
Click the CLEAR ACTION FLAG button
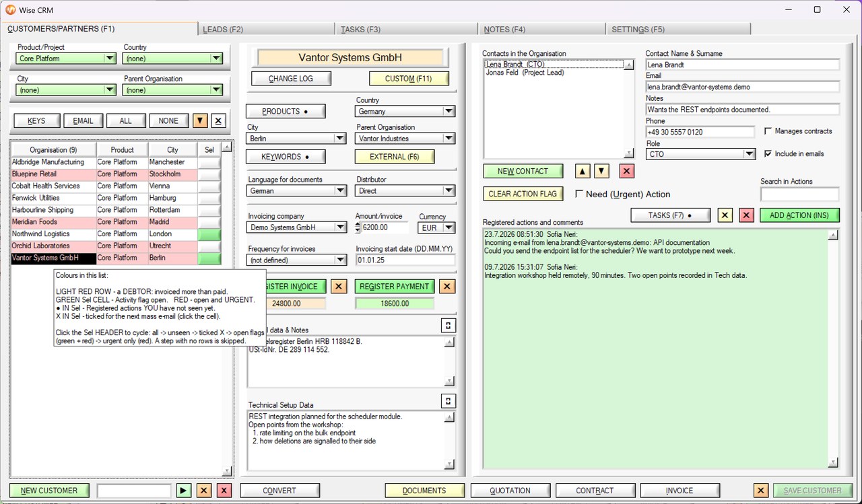[x=523, y=194]
